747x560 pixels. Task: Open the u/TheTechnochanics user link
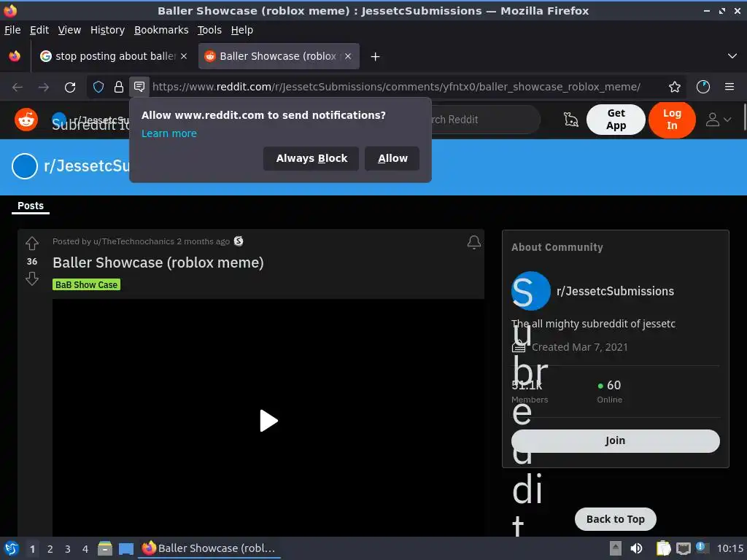pos(133,241)
